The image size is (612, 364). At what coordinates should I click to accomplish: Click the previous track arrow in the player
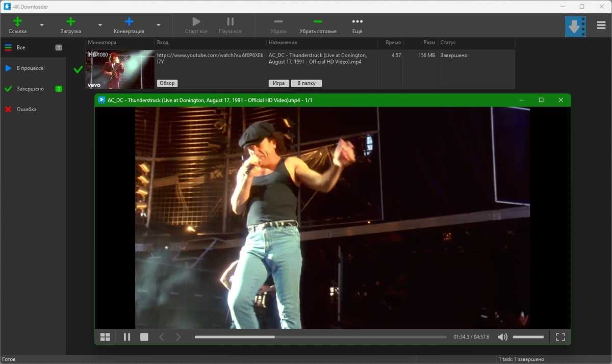162,337
